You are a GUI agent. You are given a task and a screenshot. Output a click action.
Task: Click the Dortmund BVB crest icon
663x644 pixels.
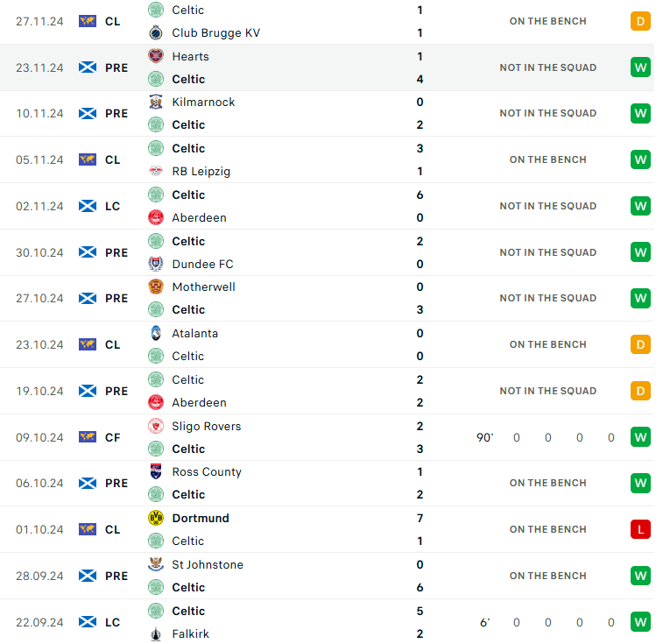pyautogui.click(x=156, y=518)
